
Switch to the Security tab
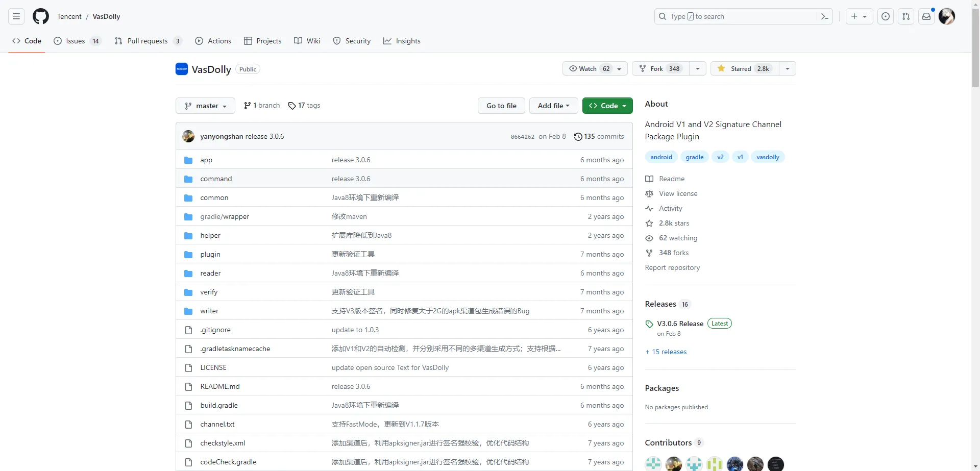click(x=352, y=41)
